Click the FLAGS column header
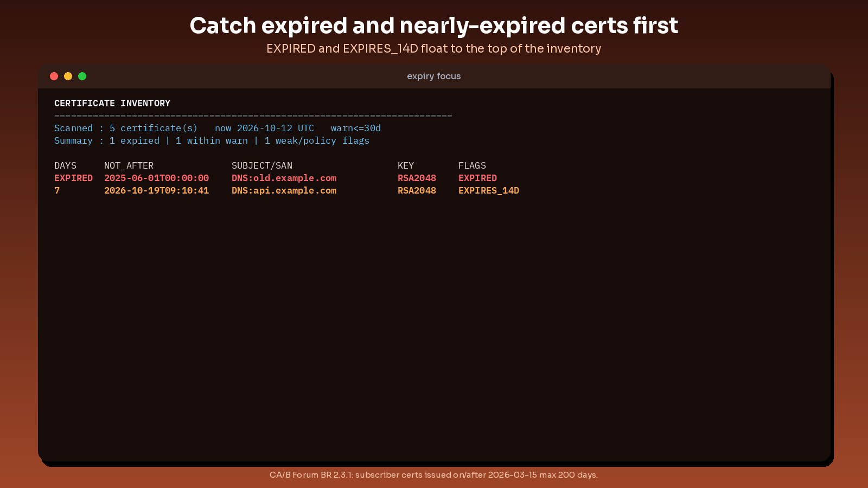 (x=472, y=165)
